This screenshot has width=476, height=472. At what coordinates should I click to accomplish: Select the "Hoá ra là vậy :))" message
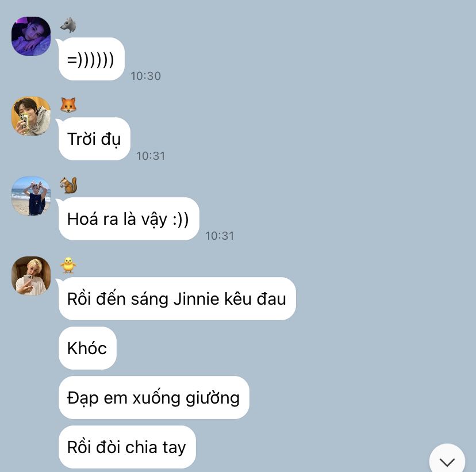click(x=129, y=218)
